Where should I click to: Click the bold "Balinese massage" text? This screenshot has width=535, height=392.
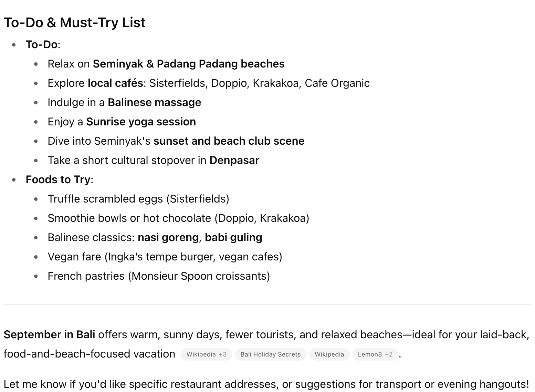(154, 102)
